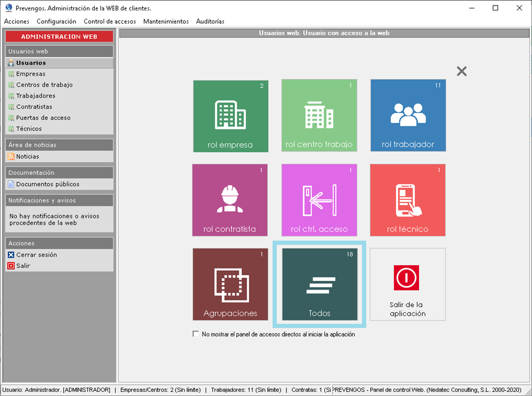Open Documentos públicos in sidebar
This screenshot has height=396, width=532.
(48, 184)
